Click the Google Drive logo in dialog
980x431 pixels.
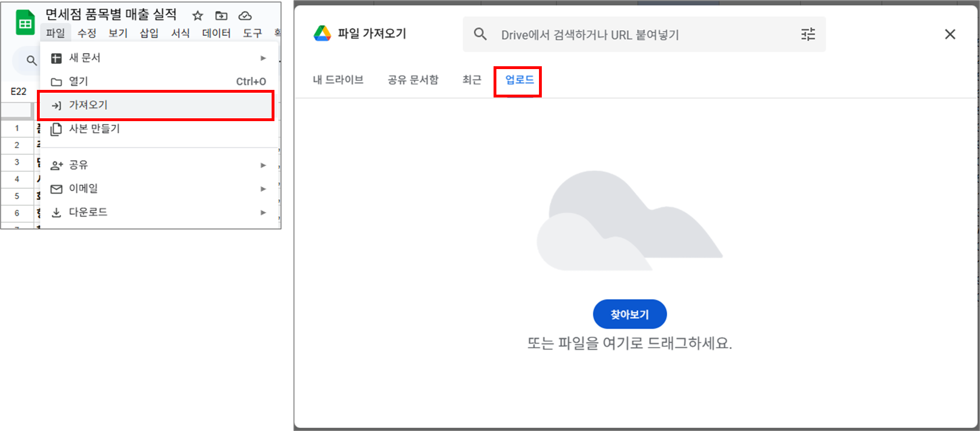click(322, 34)
